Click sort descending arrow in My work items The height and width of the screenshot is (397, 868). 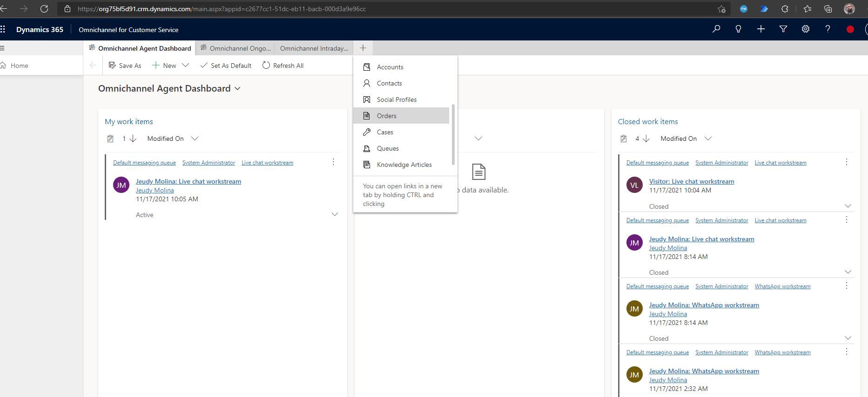[133, 139]
